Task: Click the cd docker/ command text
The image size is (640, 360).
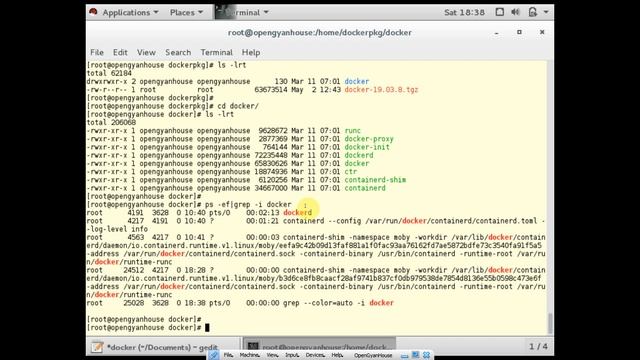Action: pyautogui.click(x=238, y=106)
